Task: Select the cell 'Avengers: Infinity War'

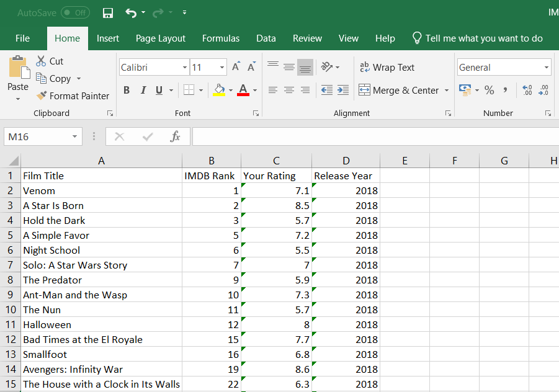Action: pyautogui.click(x=101, y=369)
